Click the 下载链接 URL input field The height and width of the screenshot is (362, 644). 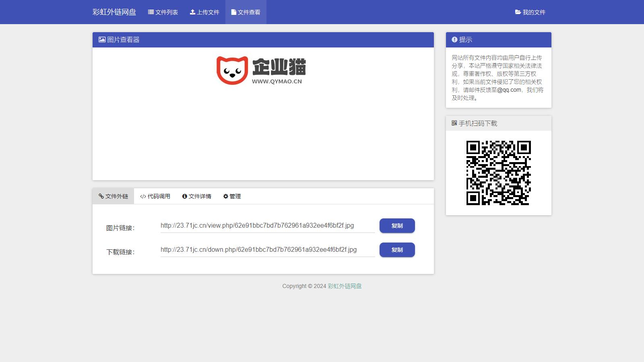267,250
